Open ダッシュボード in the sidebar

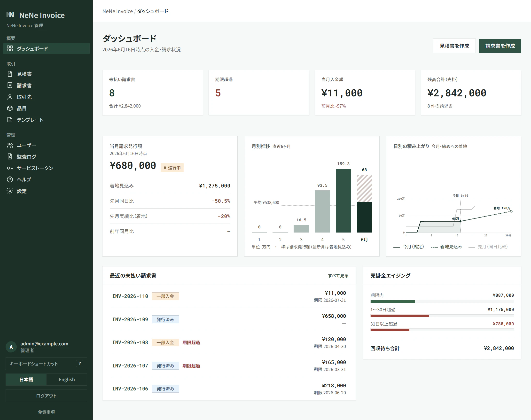coord(46,48)
